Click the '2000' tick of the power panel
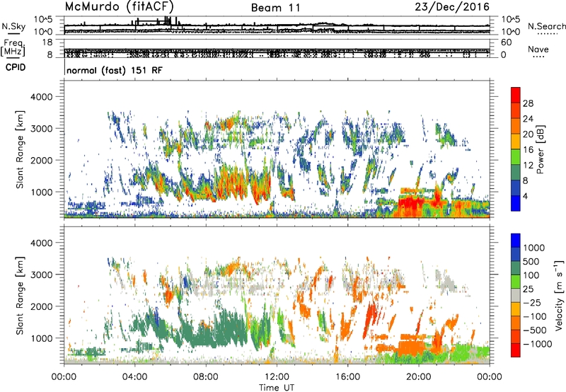Image resolution: width=566 pixels, height=392 pixels. click(x=41, y=160)
